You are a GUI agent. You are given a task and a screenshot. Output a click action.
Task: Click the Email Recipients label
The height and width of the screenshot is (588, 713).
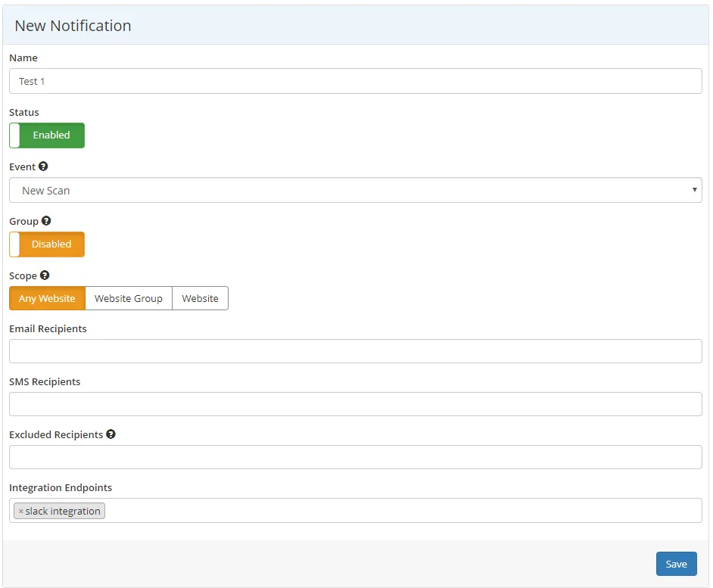click(x=48, y=328)
